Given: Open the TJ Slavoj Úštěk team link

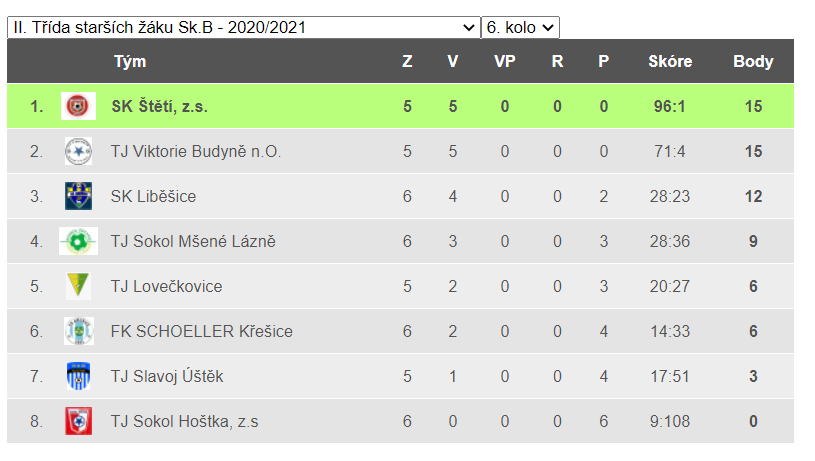Looking at the screenshot, I should (167, 376).
